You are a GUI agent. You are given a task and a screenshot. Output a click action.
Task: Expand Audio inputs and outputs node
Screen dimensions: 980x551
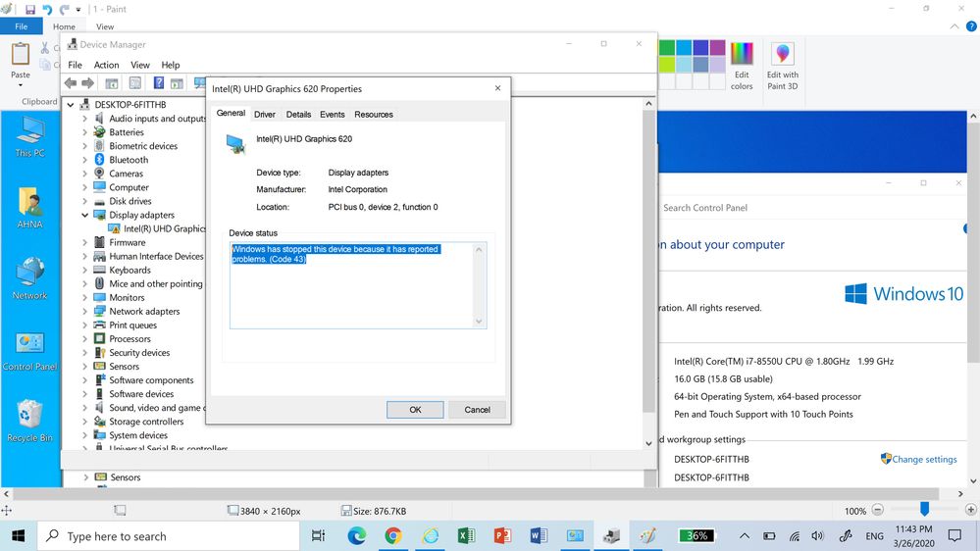[x=85, y=119]
